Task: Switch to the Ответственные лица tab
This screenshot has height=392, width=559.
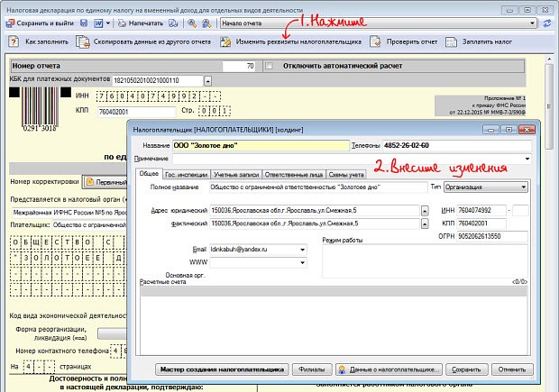Action: pyautogui.click(x=294, y=175)
